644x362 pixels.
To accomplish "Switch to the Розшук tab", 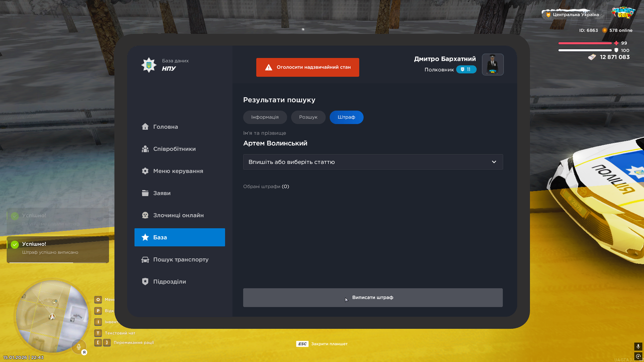I will (308, 117).
